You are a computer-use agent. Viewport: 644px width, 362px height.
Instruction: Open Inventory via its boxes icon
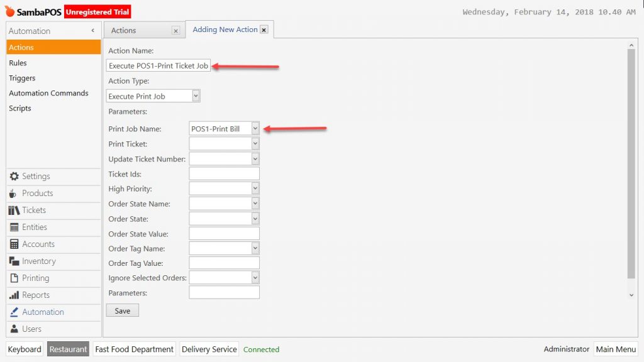tap(14, 261)
